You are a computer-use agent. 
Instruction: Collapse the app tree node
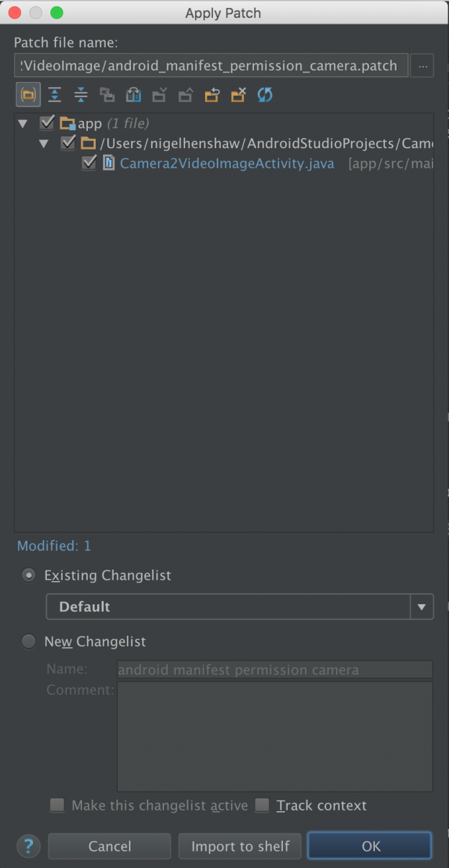pyautogui.click(x=24, y=124)
